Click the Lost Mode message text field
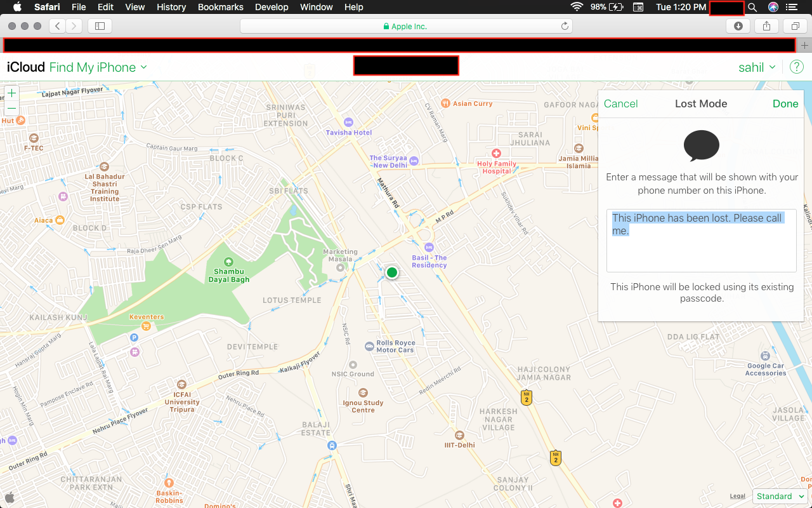812x508 pixels. coord(701,241)
